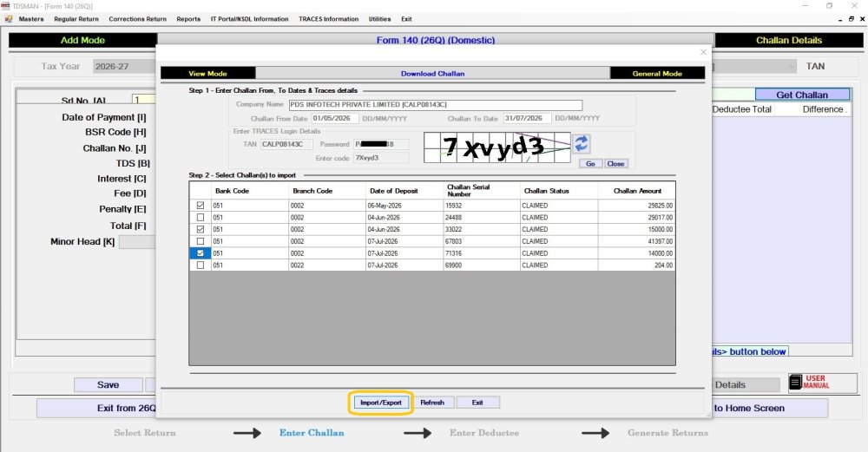The width and height of the screenshot is (868, 452).
Task: Click the TRACES Password field
Action: point(381,144)
